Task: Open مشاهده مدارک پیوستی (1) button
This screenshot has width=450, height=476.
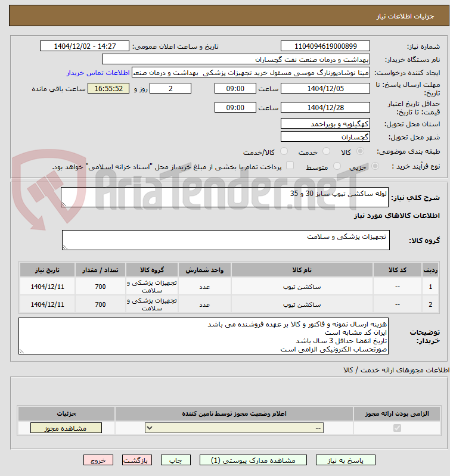Action: (x=253, y=461)
